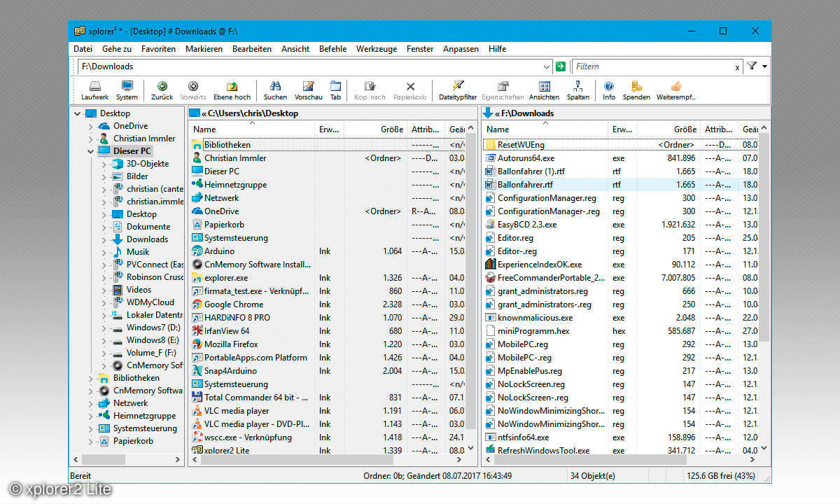The width and height of the screenshot is (840, 504).
Task: Expand the OneDrive tree node
Action: click(90, 126)
